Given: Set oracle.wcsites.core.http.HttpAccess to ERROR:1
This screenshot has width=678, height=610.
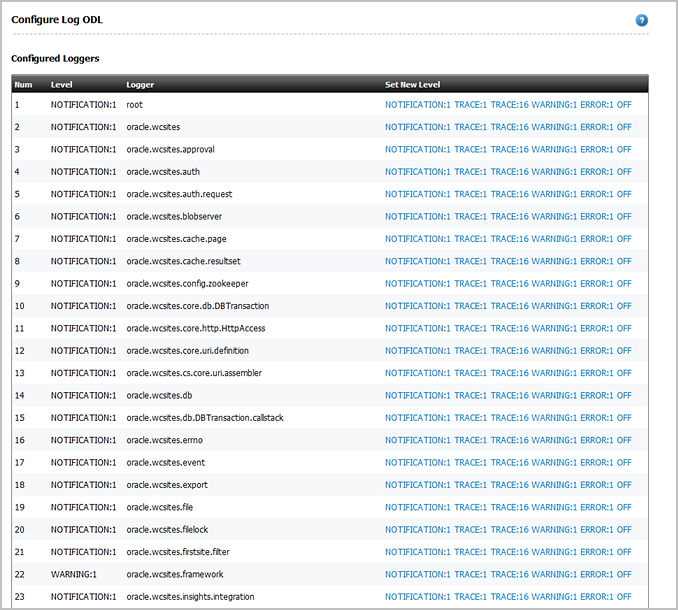Looking at the screenshot, I should 597,329.
